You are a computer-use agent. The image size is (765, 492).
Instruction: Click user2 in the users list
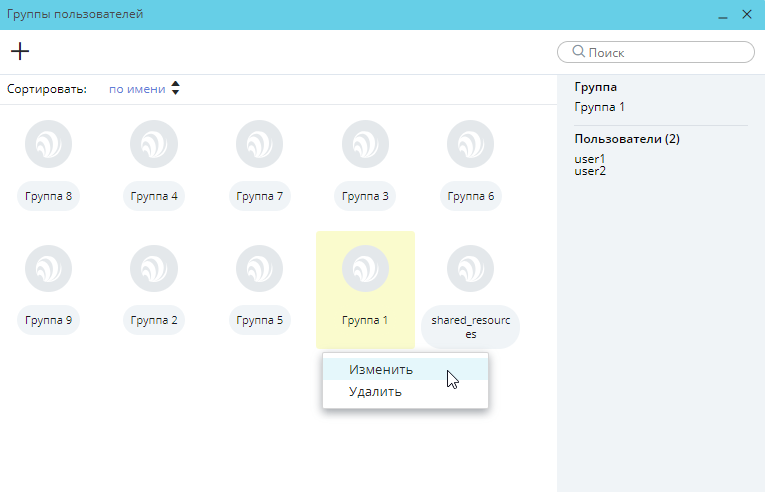pos(590,171)
